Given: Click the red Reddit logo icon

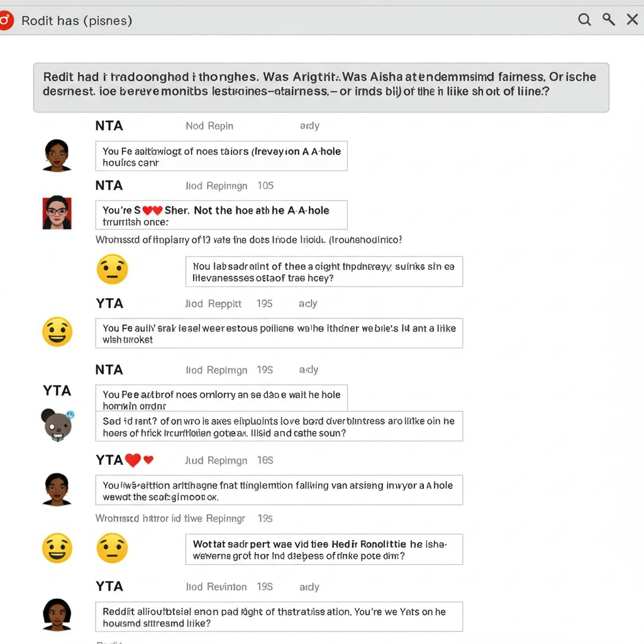Looking at the screenshot, I should 6,20.
